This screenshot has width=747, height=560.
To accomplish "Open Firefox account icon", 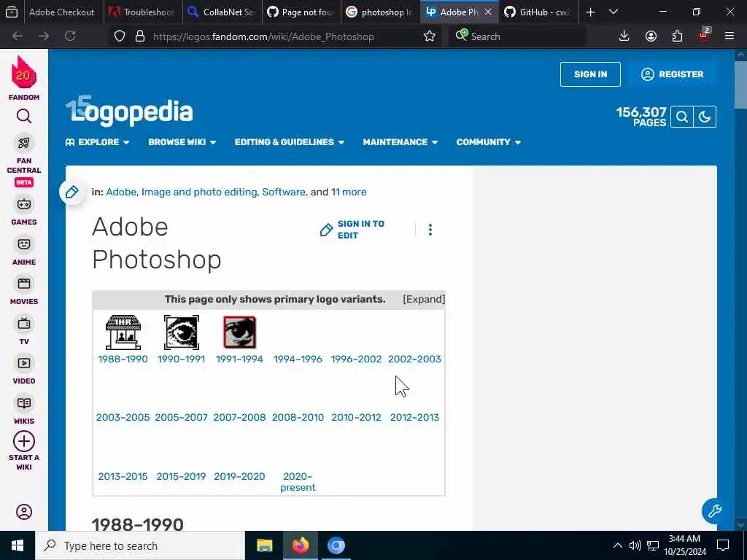I will [x=651, y=36].
